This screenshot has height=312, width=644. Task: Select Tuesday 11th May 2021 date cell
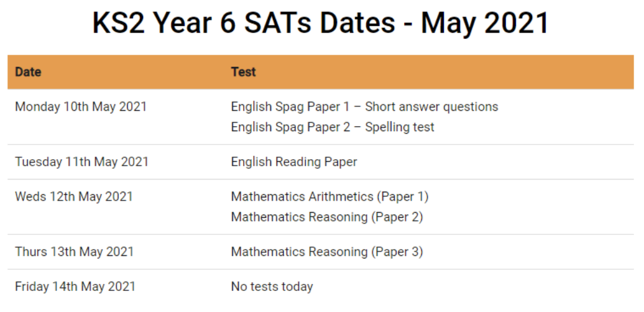81,162
